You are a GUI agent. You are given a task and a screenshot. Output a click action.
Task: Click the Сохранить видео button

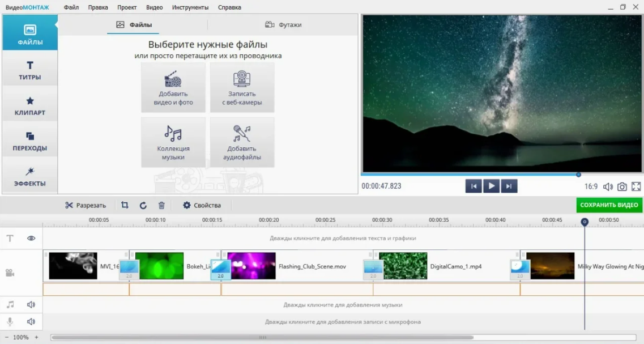[x=609, y=205]
